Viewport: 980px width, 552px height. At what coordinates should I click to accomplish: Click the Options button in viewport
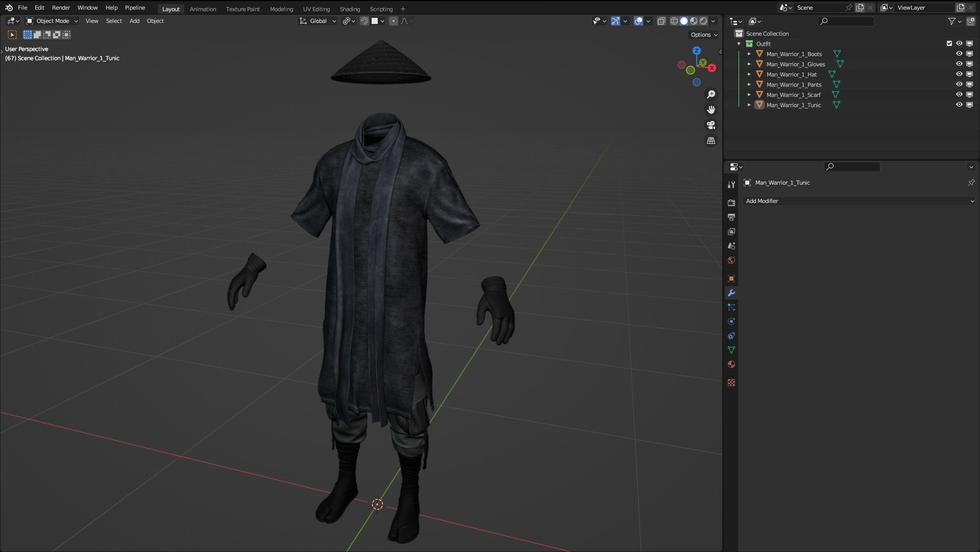point(704,35)
